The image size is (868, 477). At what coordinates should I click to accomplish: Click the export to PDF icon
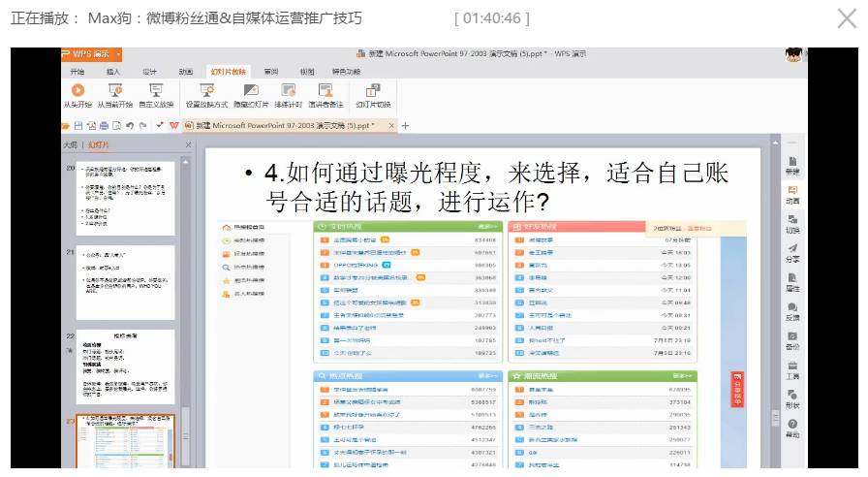tap(91, 126)
